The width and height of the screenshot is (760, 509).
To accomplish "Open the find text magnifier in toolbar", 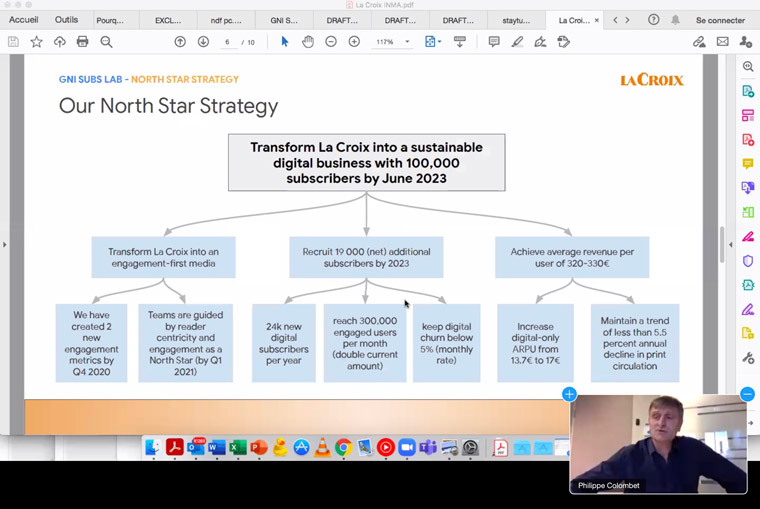I will [x=106, y=42].
